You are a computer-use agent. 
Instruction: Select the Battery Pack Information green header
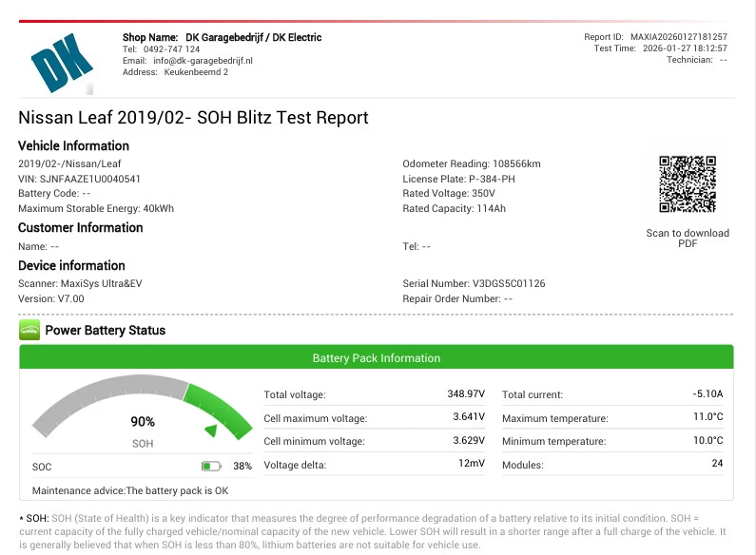377,358
